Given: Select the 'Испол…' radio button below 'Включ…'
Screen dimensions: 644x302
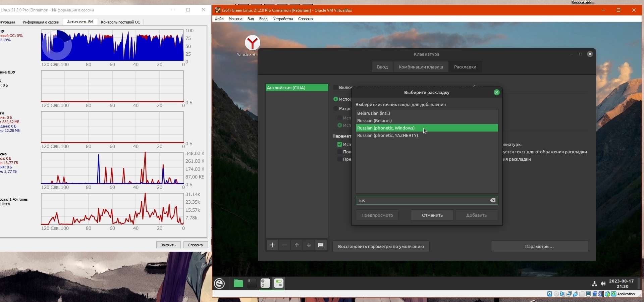Looking at the screenshot, I should pyautogui.click(x=335, y=99).
